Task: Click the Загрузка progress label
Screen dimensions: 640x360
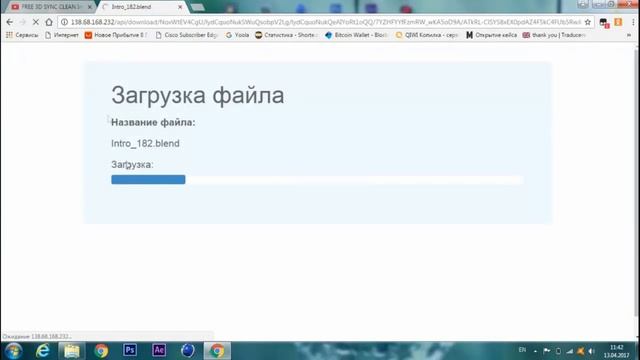Action: point(132,164)
